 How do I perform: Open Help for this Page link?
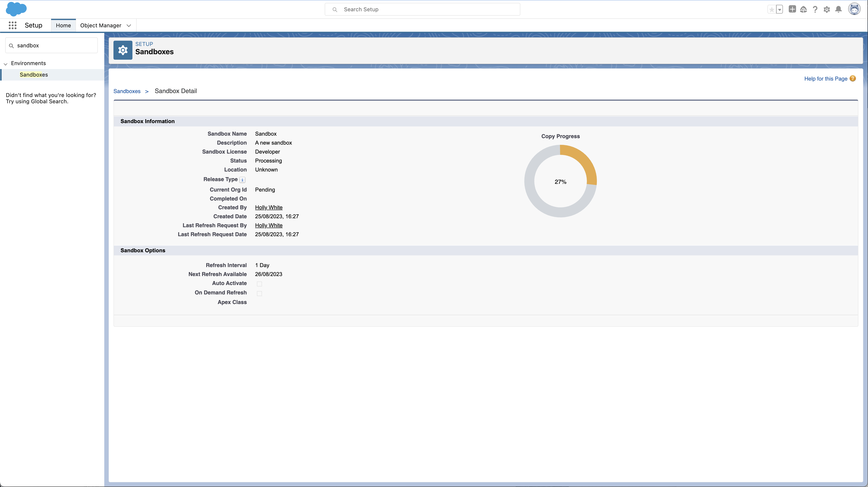(825, 78)
